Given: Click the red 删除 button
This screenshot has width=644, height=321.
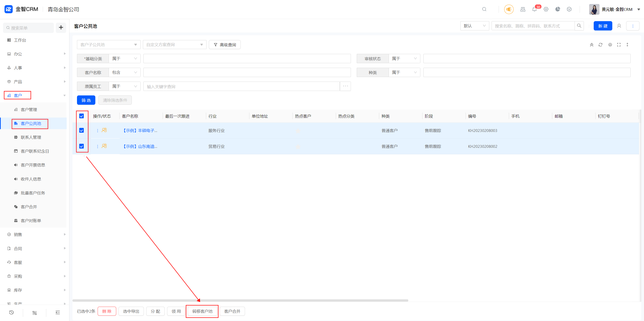Looking at the screenshot, I should click(107, 311).
